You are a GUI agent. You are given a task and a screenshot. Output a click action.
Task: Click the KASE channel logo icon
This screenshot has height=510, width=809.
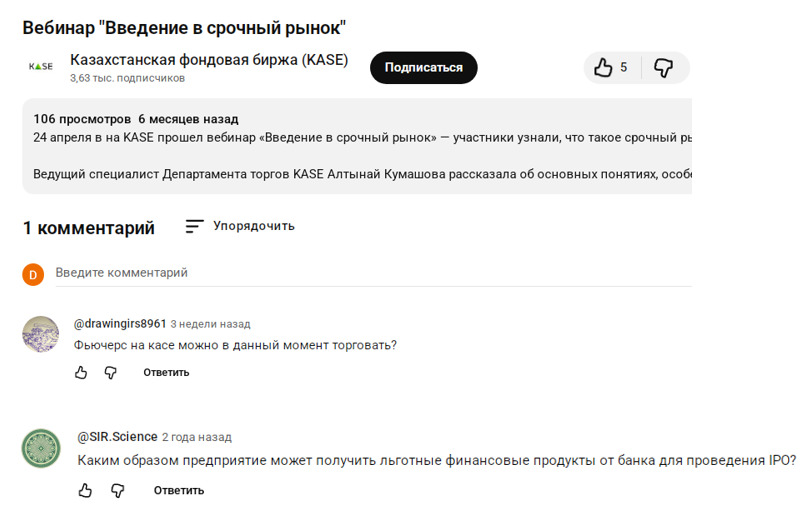point(41,67)
